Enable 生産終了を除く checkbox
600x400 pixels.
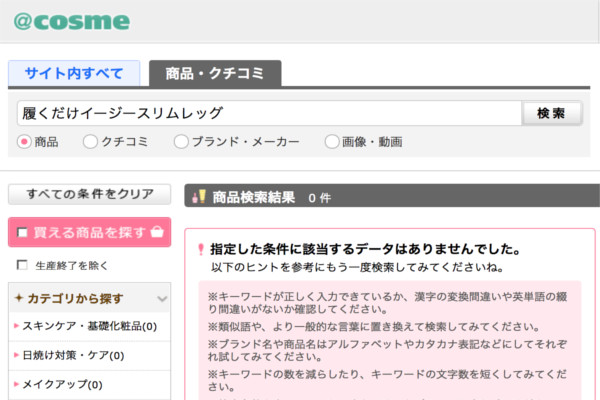point(22,265)
